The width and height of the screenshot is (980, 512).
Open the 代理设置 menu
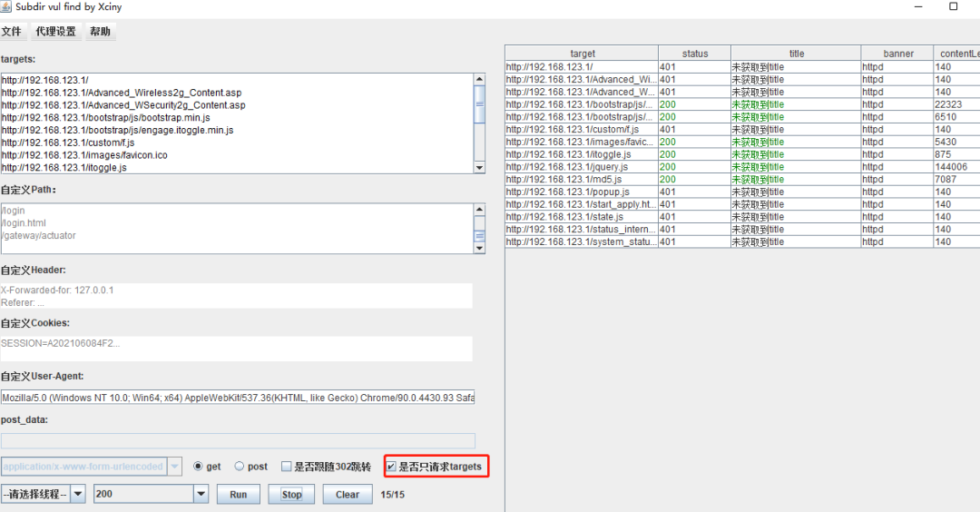point(55,31)
